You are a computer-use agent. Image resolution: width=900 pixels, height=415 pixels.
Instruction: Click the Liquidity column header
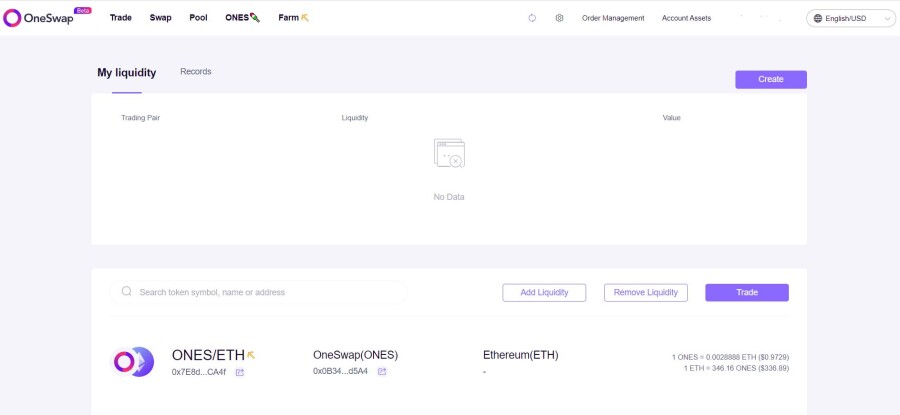pyautogui.click(x=355, y=118)
